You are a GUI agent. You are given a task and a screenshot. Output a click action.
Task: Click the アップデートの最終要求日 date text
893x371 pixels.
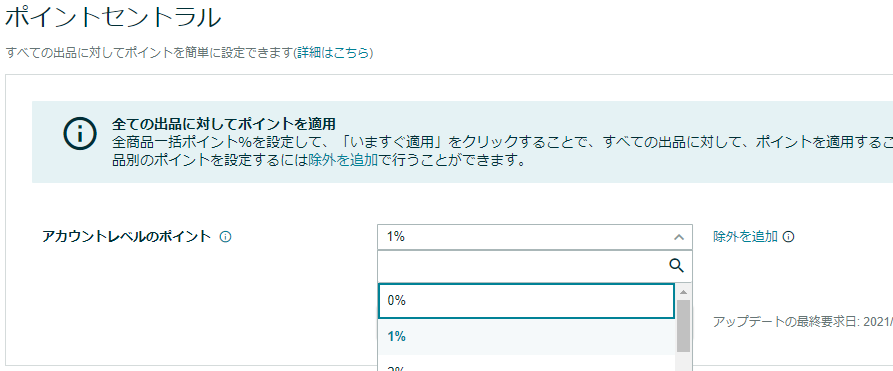803,322
